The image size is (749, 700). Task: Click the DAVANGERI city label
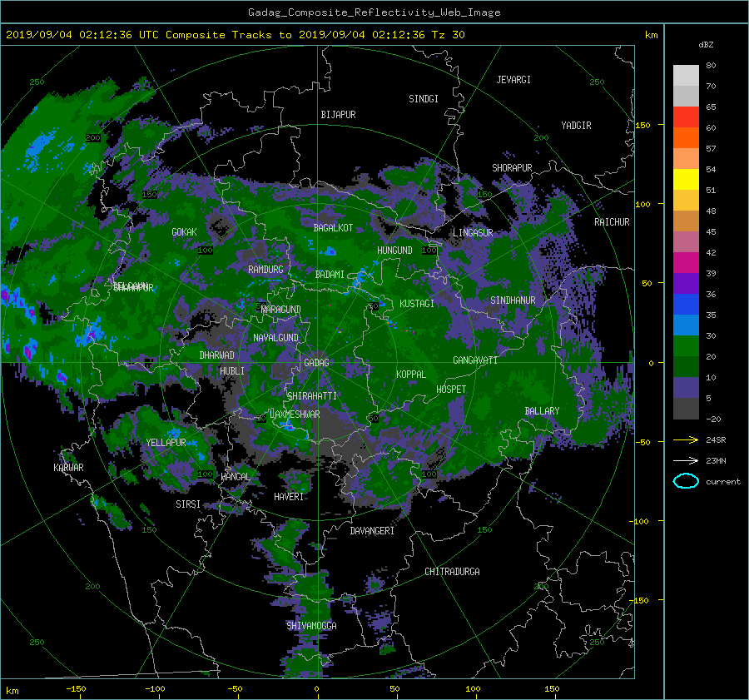(372, 531)
